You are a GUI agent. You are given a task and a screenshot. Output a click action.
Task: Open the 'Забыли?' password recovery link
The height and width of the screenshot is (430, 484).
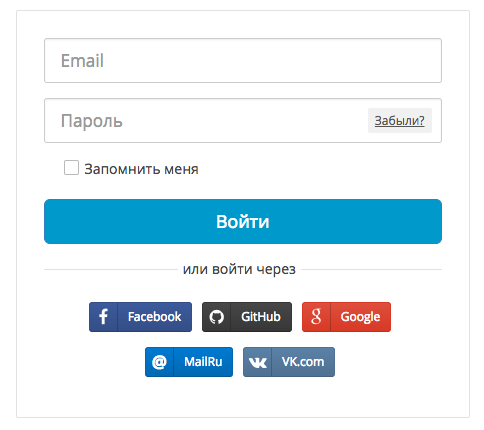click(399, 120)
